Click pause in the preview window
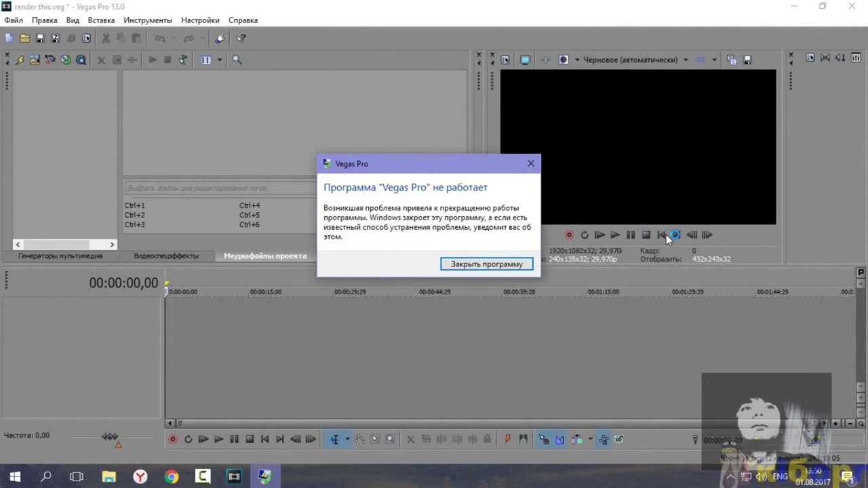The image size is (868, 488). coord(631,235)
